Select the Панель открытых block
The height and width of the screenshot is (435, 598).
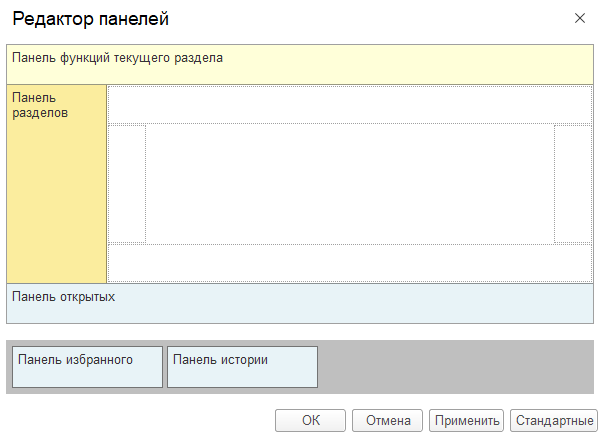tap(300, 303)
